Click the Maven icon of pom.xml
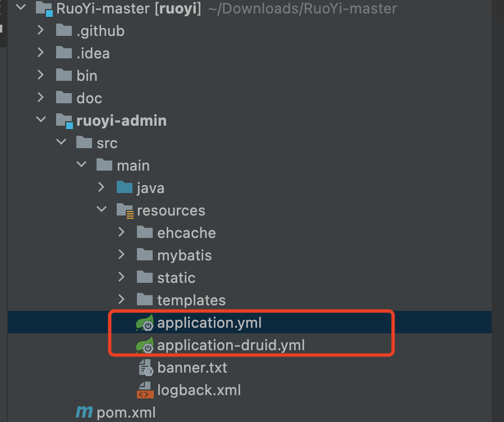 pos(84,412)
